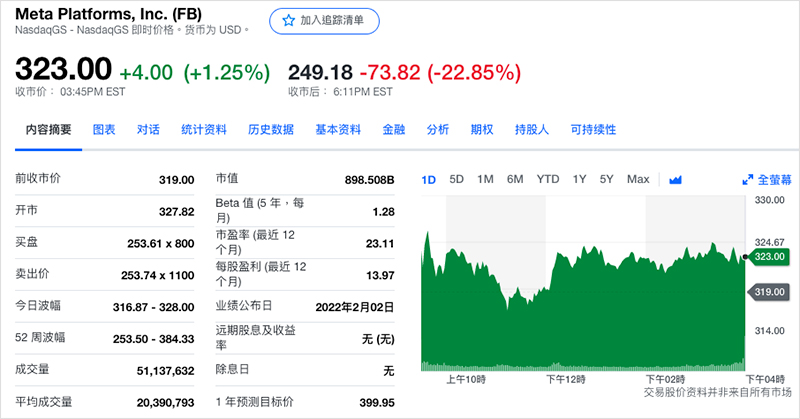
Task: Open the 期权 options tab
Action: [481, 130]
